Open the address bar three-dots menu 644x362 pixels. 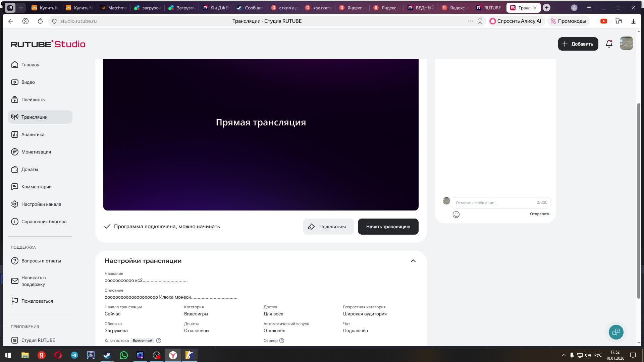click(x=471, y=21)
